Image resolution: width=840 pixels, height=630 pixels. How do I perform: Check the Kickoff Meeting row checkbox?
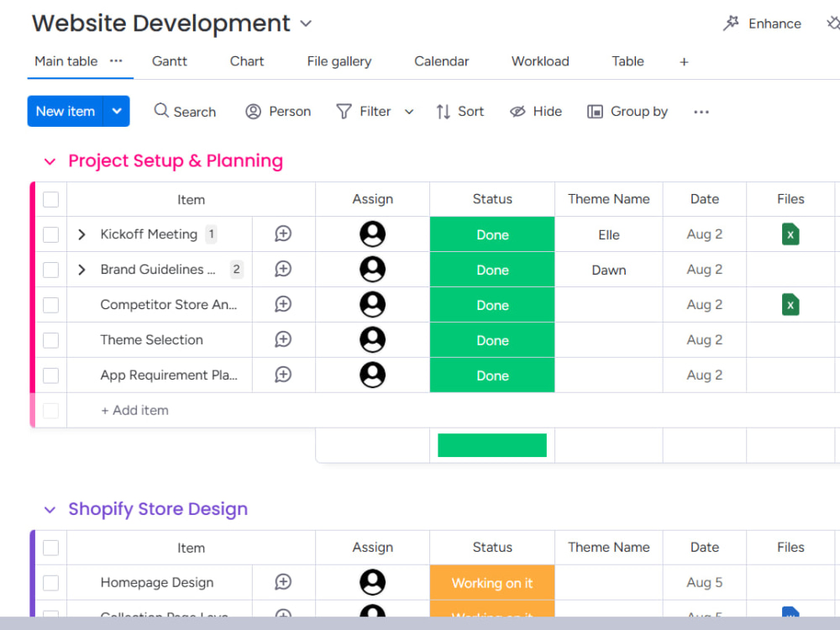coord(51,234)
